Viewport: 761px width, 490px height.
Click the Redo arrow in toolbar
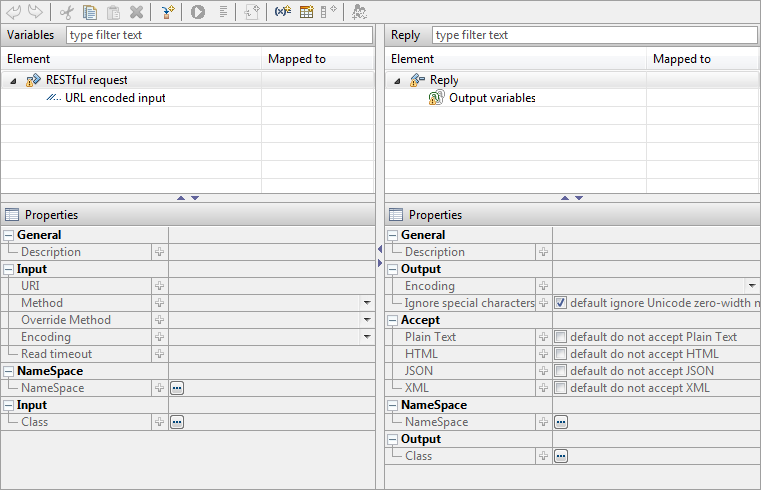click(35, 12)
